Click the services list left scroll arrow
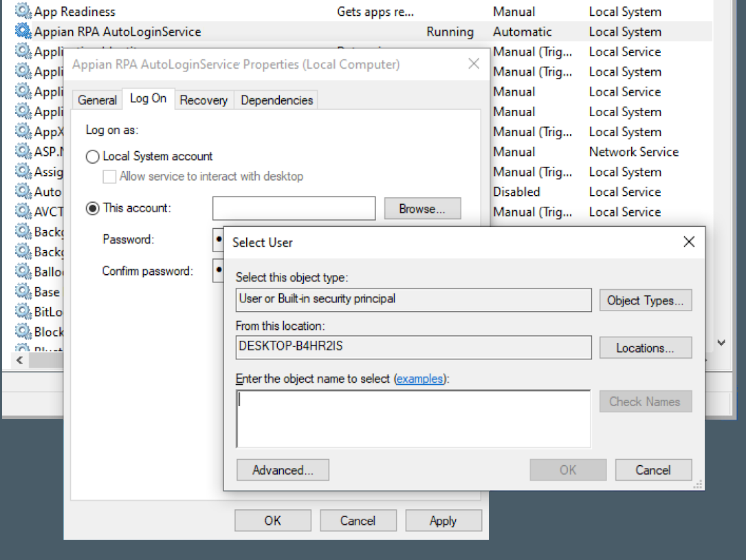 [19, 360]
